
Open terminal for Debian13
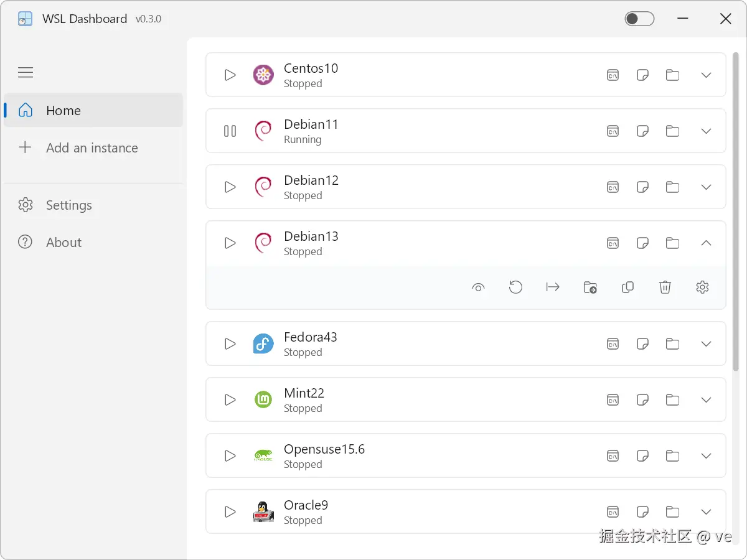click(613, 243)
